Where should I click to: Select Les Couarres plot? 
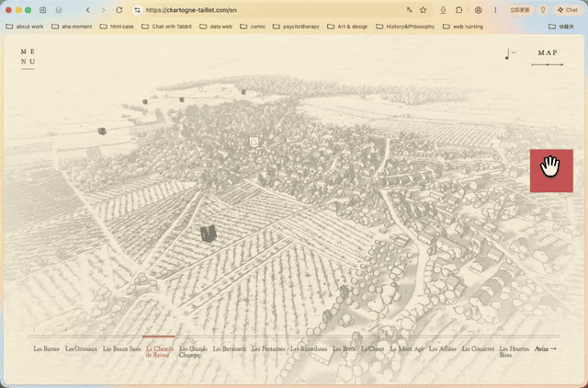coord(478,348)
